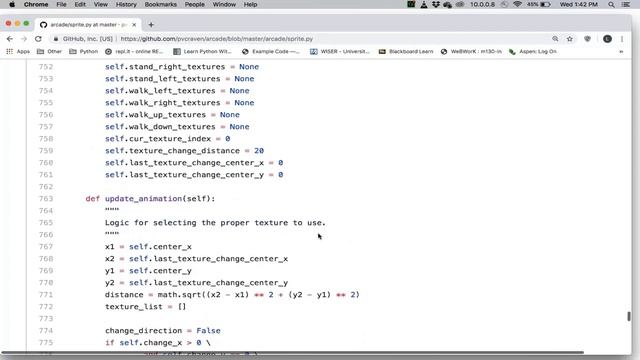640x360 pixels.
Task: Open the Aspen Log On bookmark
Action: tap(533, 51)
